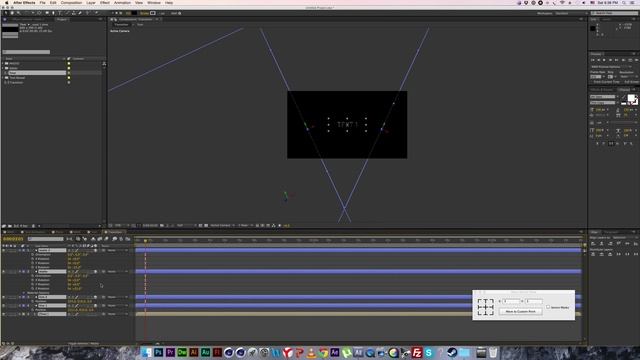Check the Ignore Masks checkbox

[x=548, y=307]
